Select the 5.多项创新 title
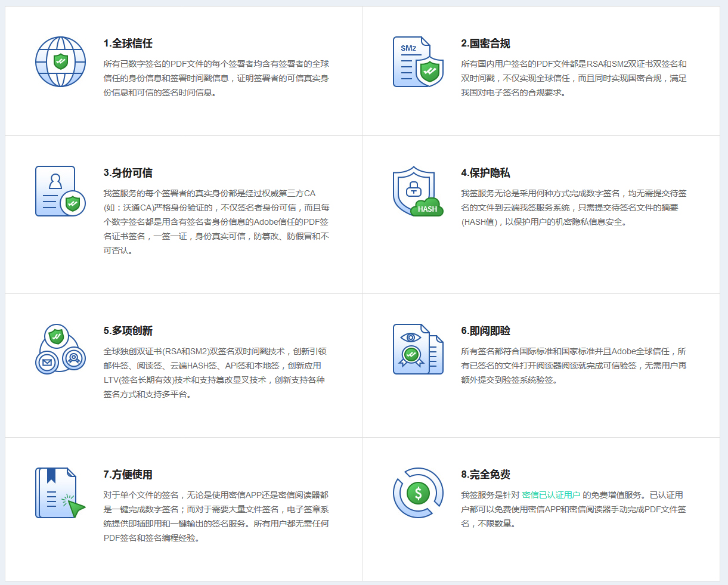728x585 pixels. tap(128, 331)
